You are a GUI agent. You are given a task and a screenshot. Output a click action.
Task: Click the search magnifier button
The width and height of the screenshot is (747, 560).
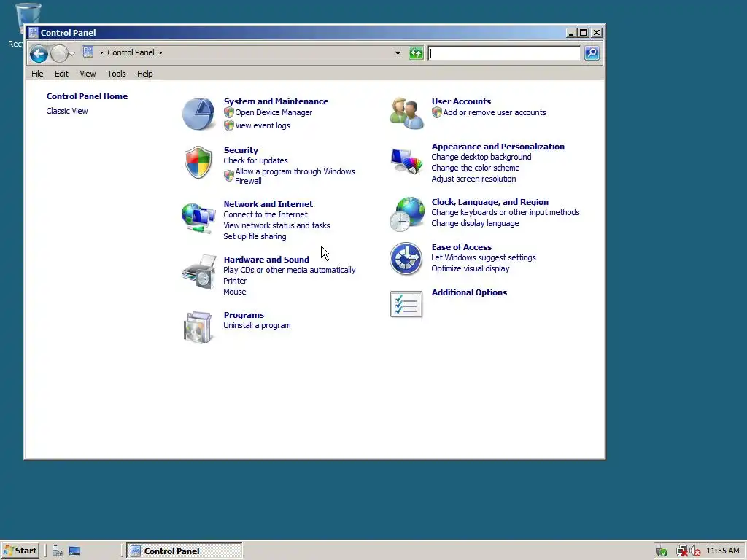592,52
